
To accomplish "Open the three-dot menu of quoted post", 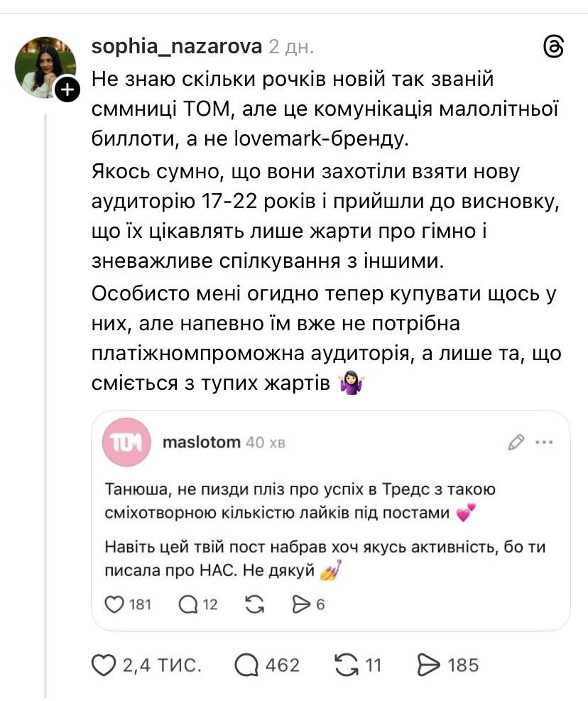I will click(x=544, y=442).
